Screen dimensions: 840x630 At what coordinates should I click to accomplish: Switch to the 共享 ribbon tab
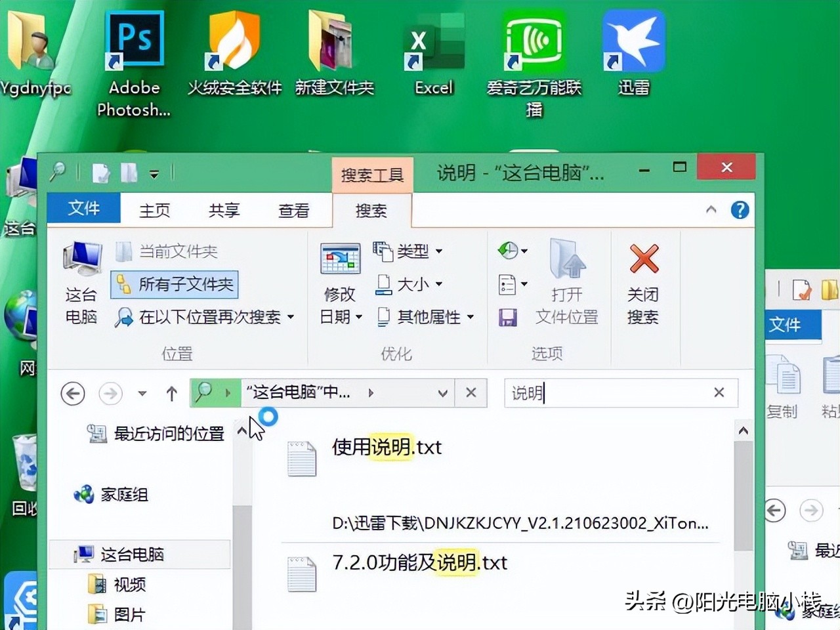pyautogui.click(x=224, y=210)
